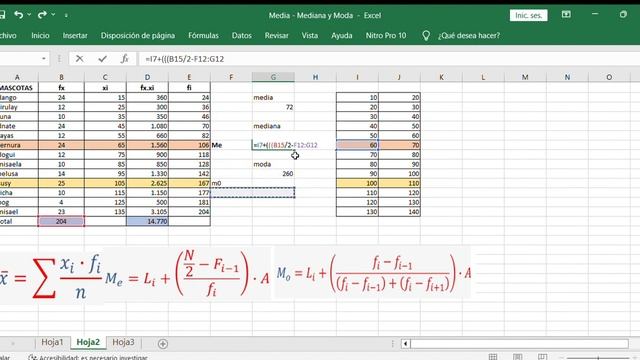Click the cell labeled mediana
Viewport: 640px width, 360px height.
click(x=273, y=126)
